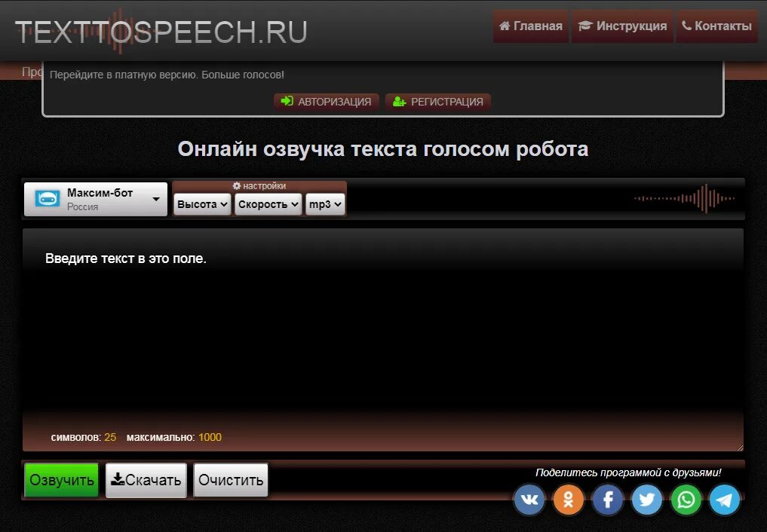Click the Очистить button
Viewport: 767px width, 532px height.
coord(230,479)
